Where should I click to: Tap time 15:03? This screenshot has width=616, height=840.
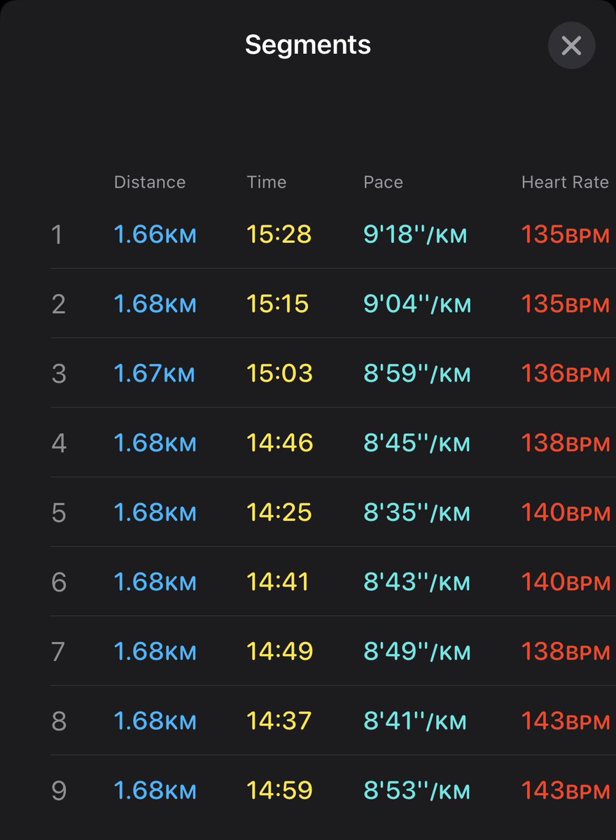279,373
